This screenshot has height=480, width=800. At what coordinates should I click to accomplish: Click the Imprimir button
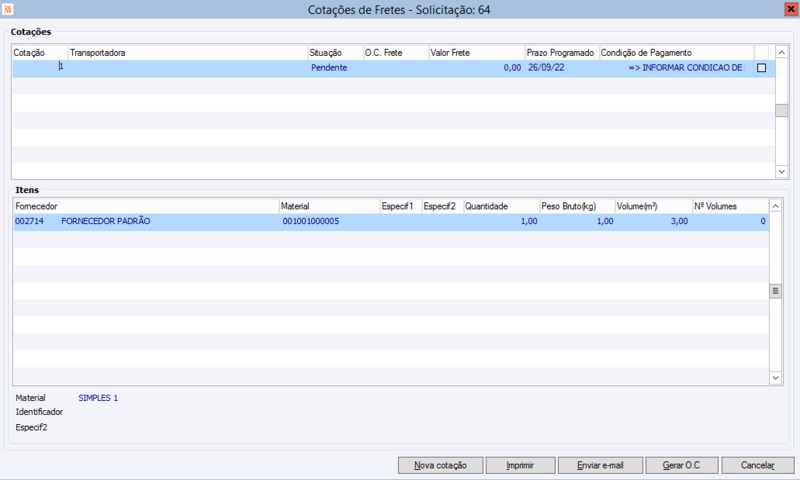(x=520, y=465)
